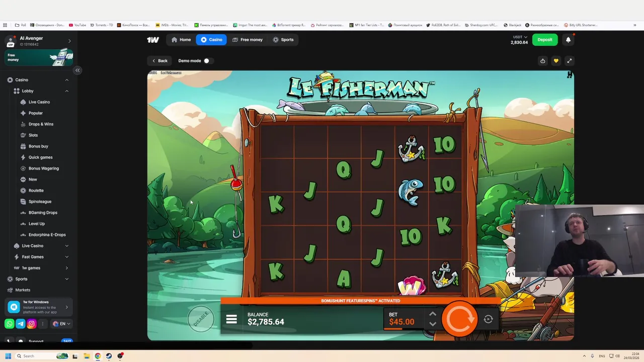The width and height of the screenshot is (644, 362).
Task: Click the 1w site logo
Action: (153, 40)
